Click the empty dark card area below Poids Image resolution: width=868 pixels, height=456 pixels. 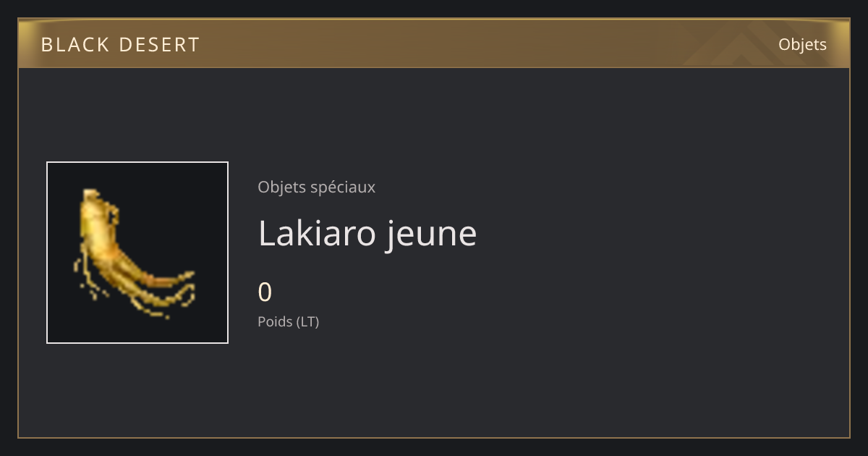click(434, 384)
